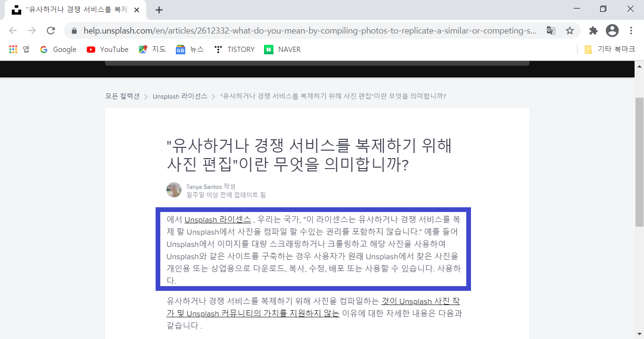
Task: Go to 모든 컬렉션 breadcrumb
Action: 123,96
